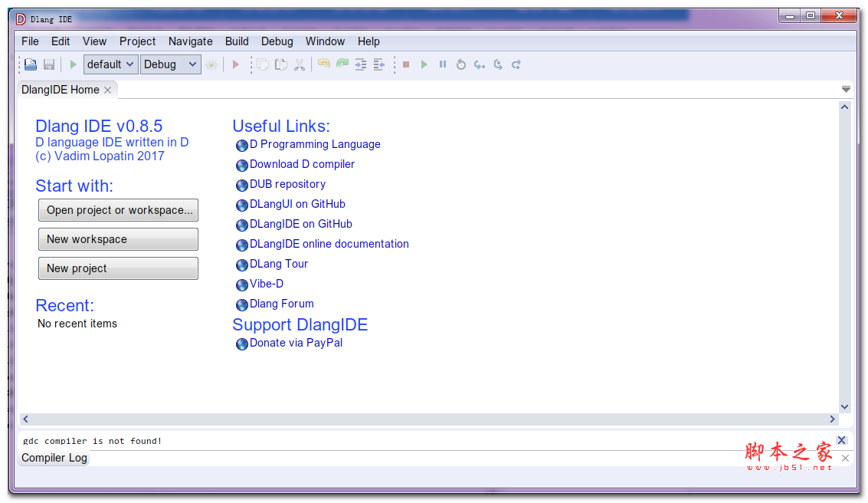
Task: Open DLangIDE online documentation link
Action: click(x=329, y=244)
